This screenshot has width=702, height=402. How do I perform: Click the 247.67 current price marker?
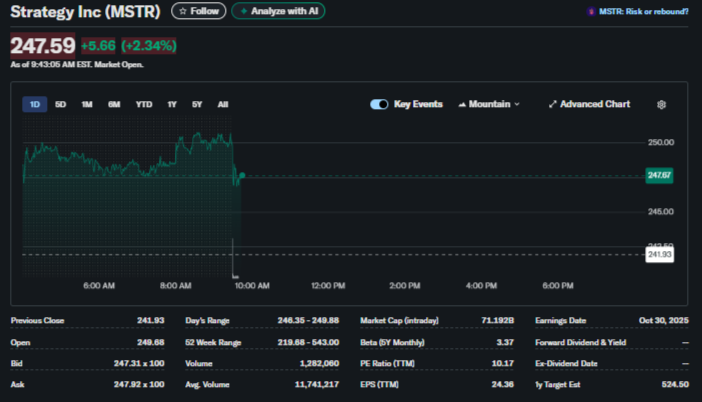point(659,175)
